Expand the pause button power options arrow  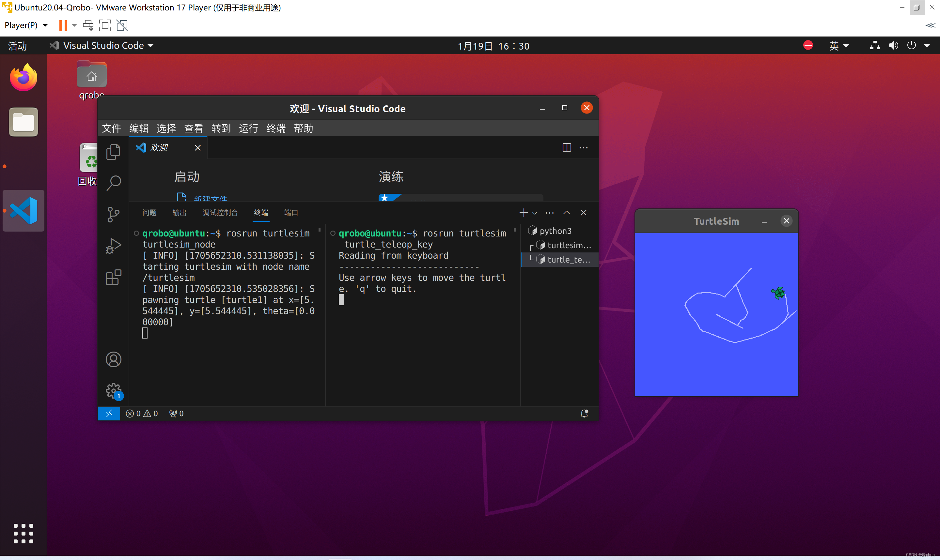coord(74,25)
